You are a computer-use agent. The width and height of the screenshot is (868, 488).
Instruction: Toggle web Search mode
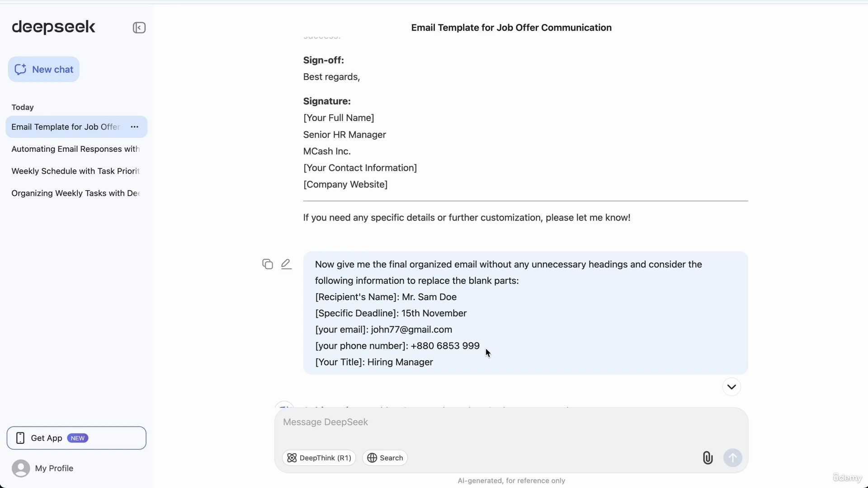[x=385, y=458]
